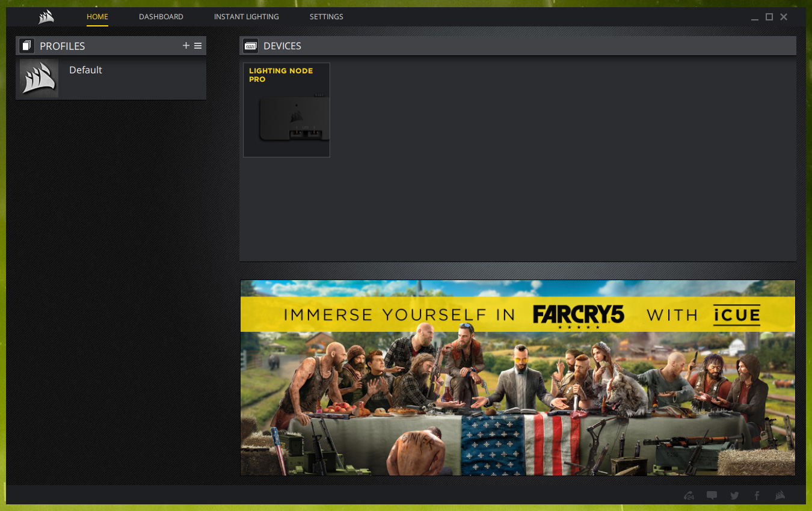Switch to the HOME tab
The width and height of the screenshot is (812, 511).
(x=97, y=17)
